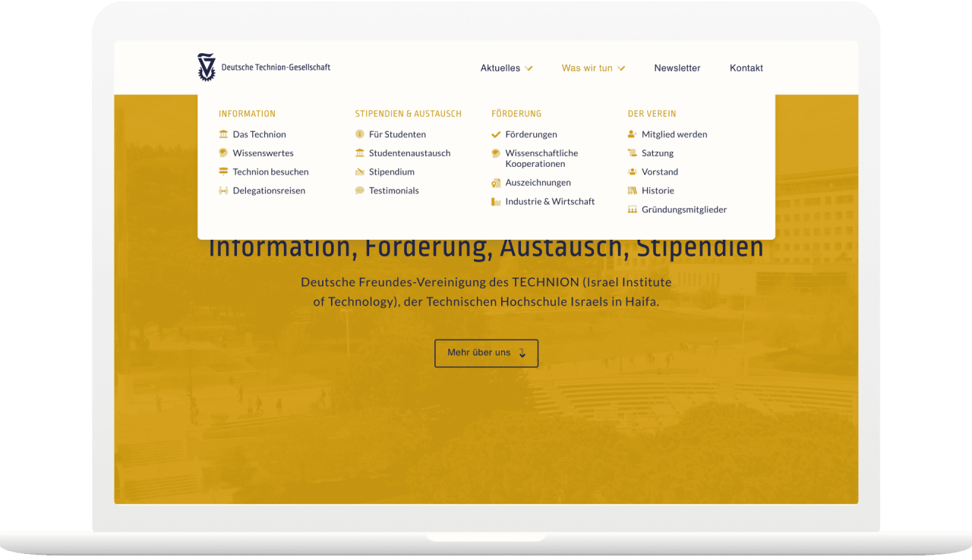Open the Für Studenten link
Image resolution: width=972 pixels, height=560 pixels.
[x=397, y=134]
